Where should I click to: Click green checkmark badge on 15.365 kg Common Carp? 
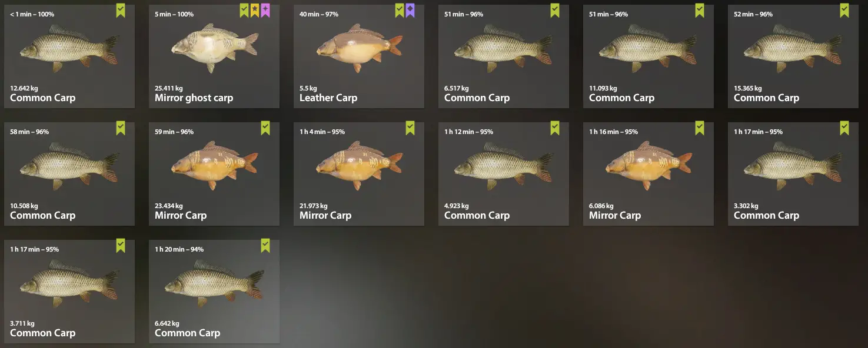[844, 11]
